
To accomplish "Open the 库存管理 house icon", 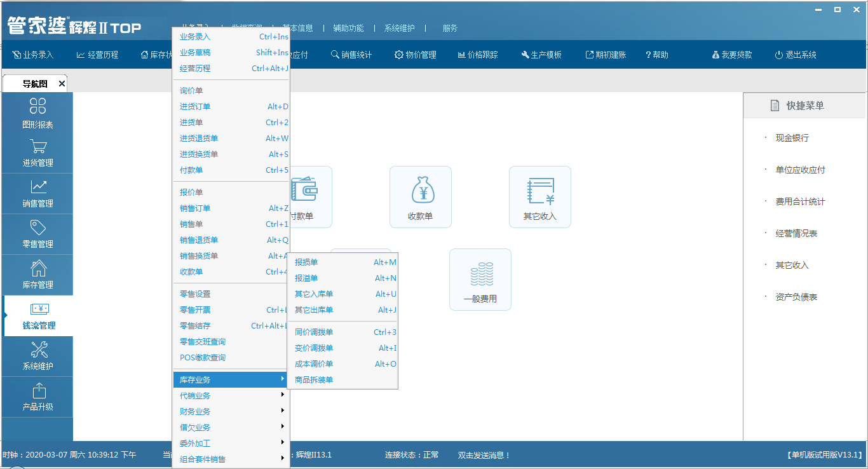I will (x=37, y=268).
